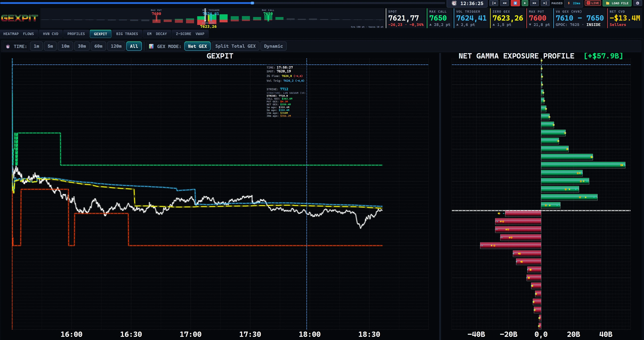Viewport: 644px width, 340px height.
Task: Click the green play button
Action: point(525,3)
